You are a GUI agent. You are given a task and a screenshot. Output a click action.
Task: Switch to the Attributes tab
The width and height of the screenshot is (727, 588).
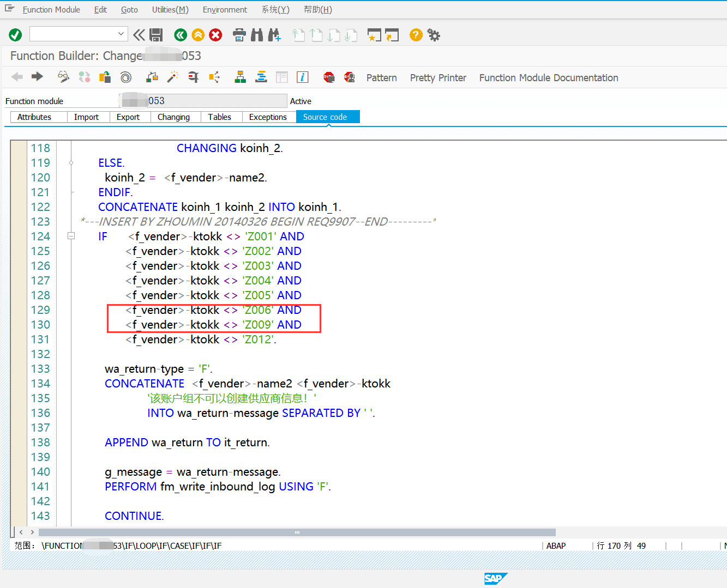point(38,117)
